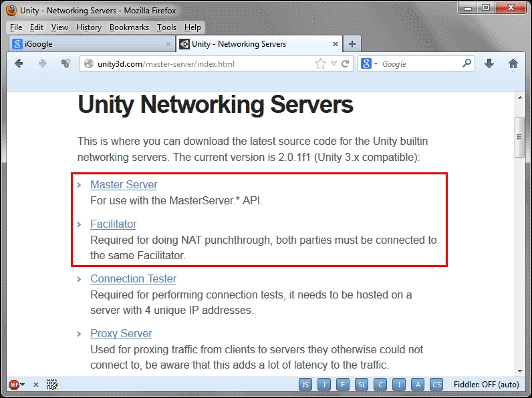Open the File menu
Image resolution: width=532 pixels, height=398 pixels.
pyautogui.click(x=16, y=27)
